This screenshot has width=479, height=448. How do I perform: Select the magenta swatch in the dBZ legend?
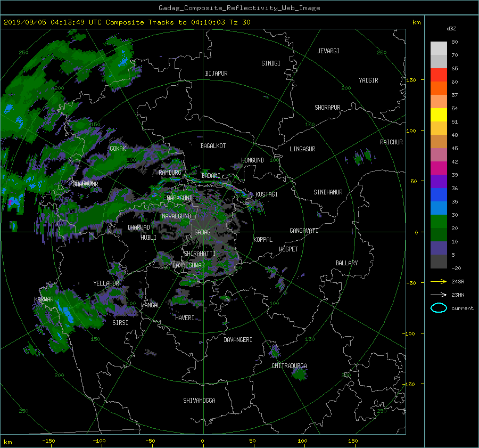(439, 168)
